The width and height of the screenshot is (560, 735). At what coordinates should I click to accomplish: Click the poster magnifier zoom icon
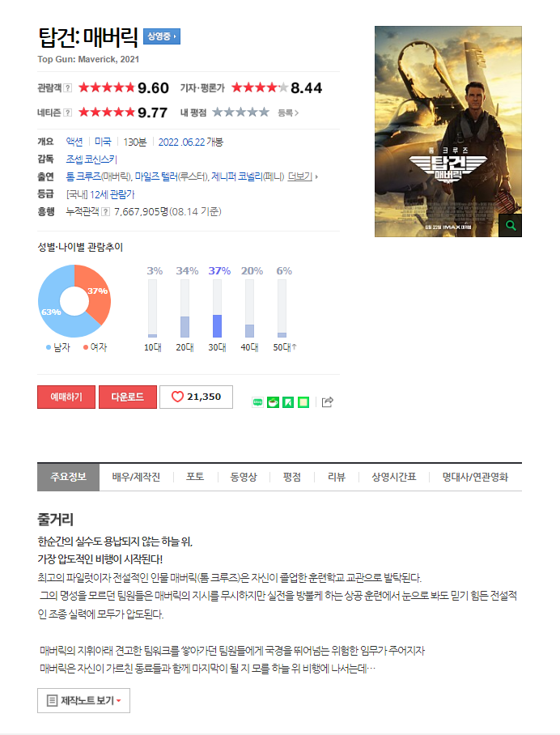click(510, 226)
